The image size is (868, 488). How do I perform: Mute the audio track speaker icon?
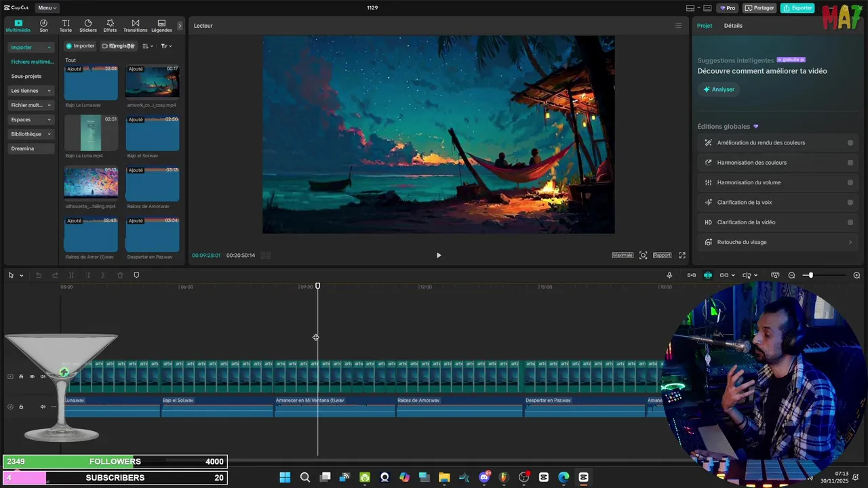(43, 407)
